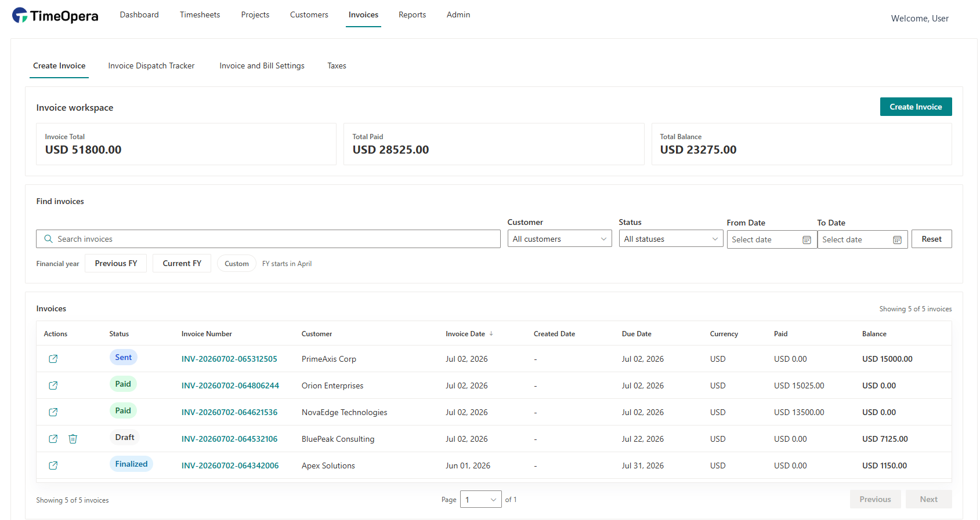This screenshot has width=980, height=520.
Task: Click the Created Date column header
Action: [x=554, y=334]
